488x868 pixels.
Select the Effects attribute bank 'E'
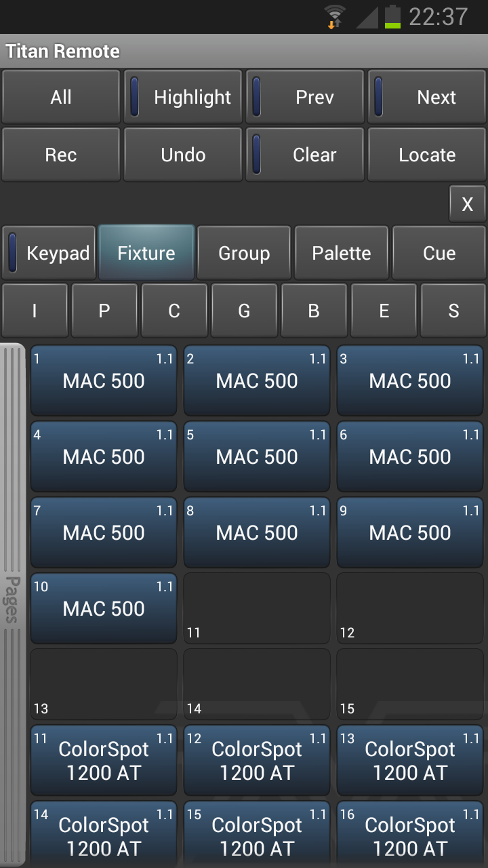(384, 310)
